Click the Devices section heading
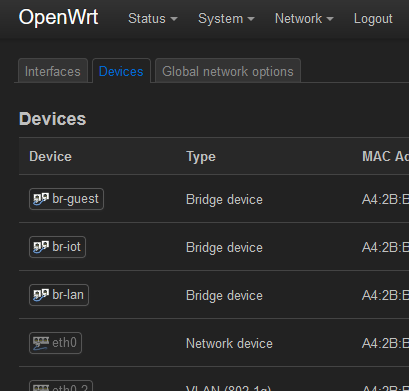Viewport: 409px width, 391px height. 53,119
